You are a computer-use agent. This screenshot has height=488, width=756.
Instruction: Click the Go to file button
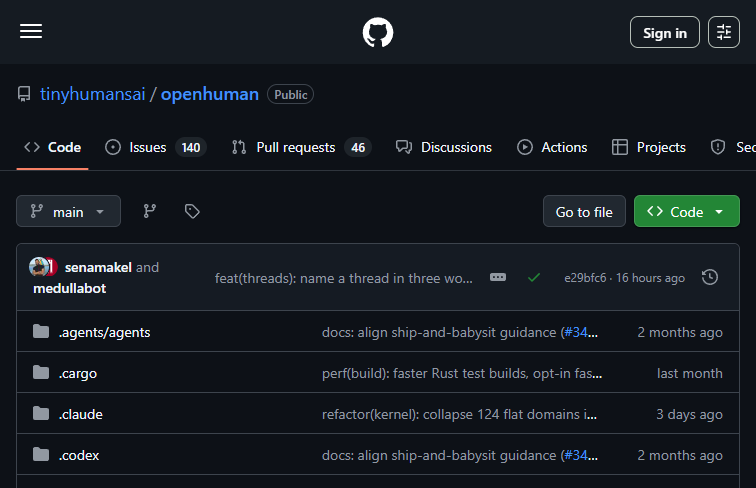584,211
